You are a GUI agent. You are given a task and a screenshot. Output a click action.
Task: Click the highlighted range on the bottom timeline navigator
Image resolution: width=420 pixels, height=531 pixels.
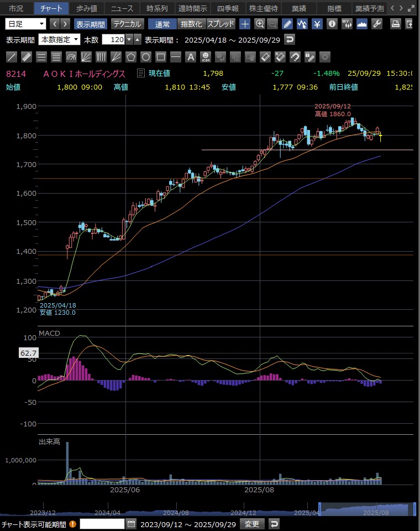(x=367, y=509)
